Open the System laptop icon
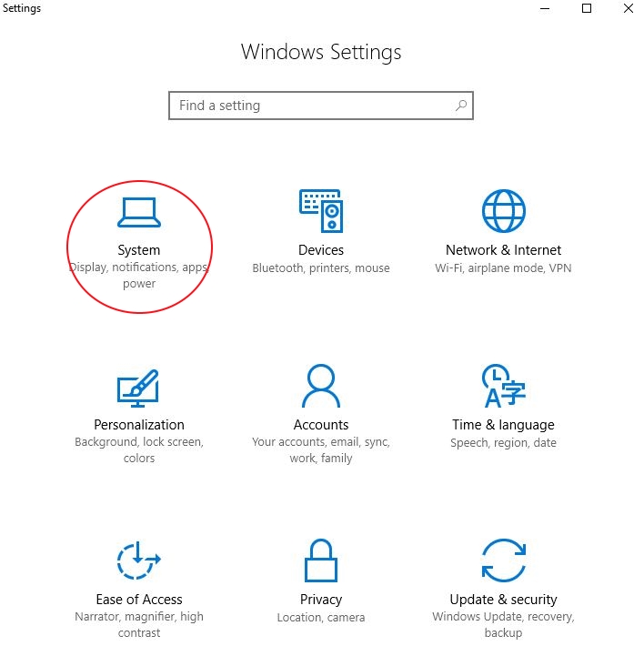 (x=139, y=212)
